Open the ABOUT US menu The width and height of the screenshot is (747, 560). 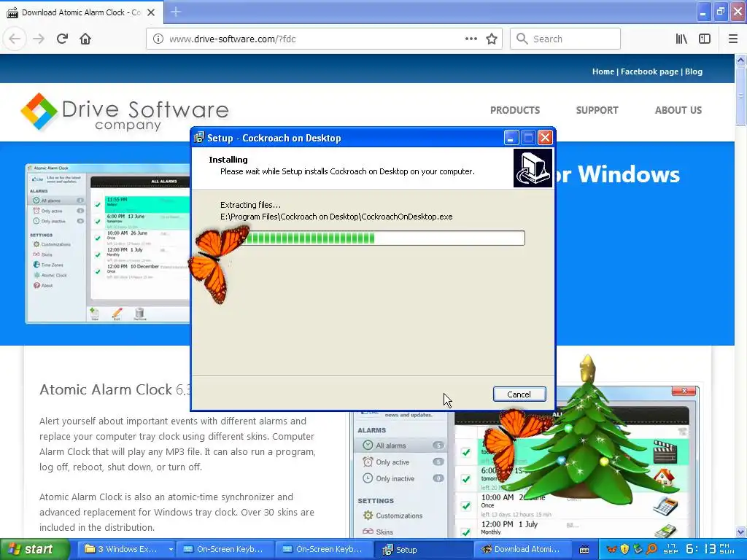coord(678,110)
